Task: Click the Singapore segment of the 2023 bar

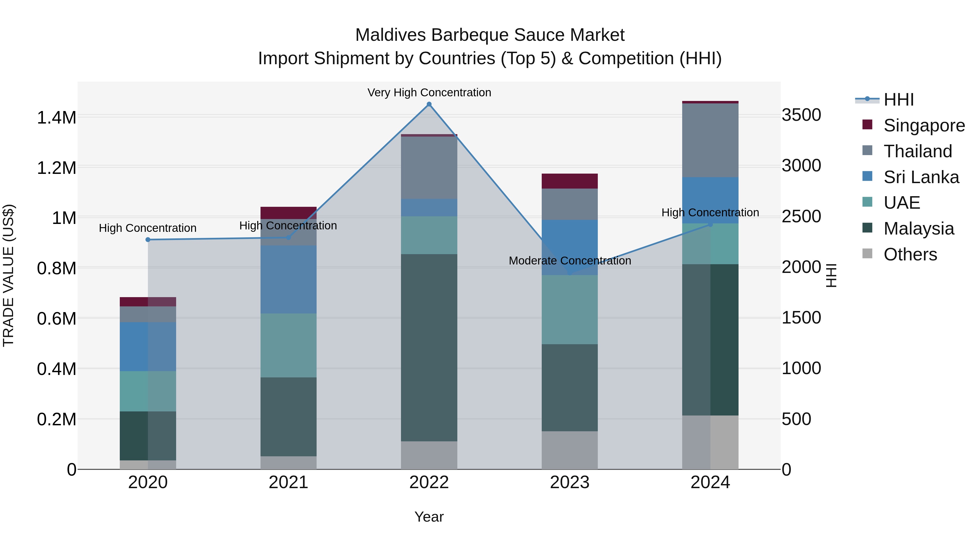Action: pos(570,181)
